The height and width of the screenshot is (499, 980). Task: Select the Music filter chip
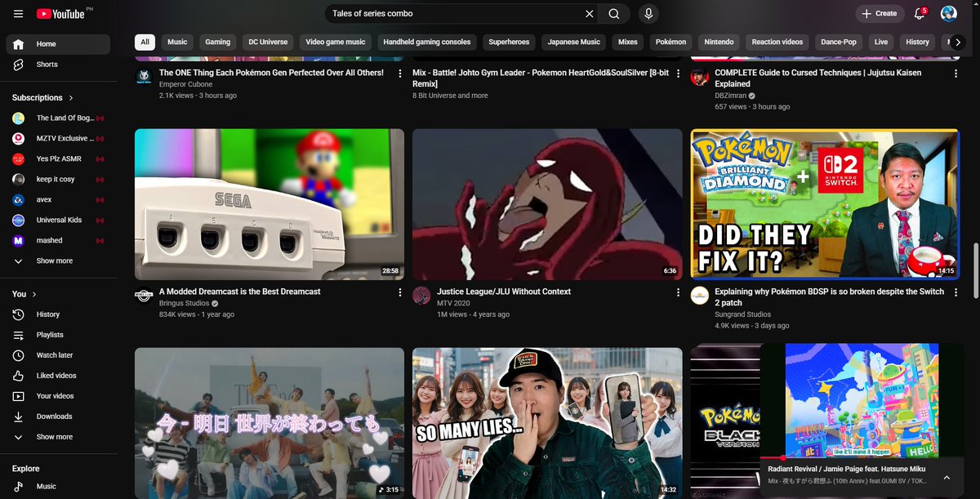point(177,42)
